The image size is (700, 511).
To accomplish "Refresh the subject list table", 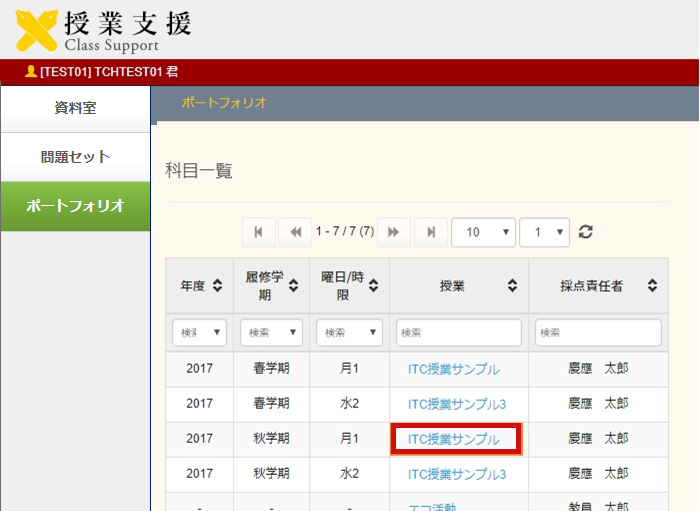I will [586, 232].
